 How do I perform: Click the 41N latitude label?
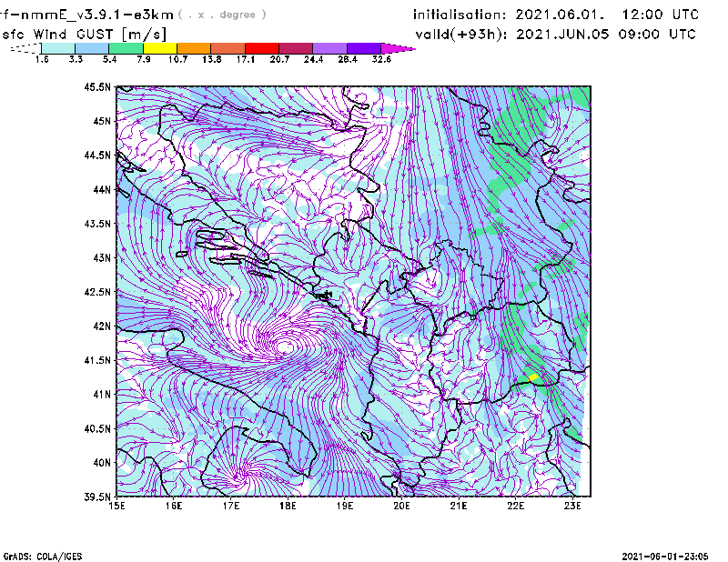click(x=102, y=395)
